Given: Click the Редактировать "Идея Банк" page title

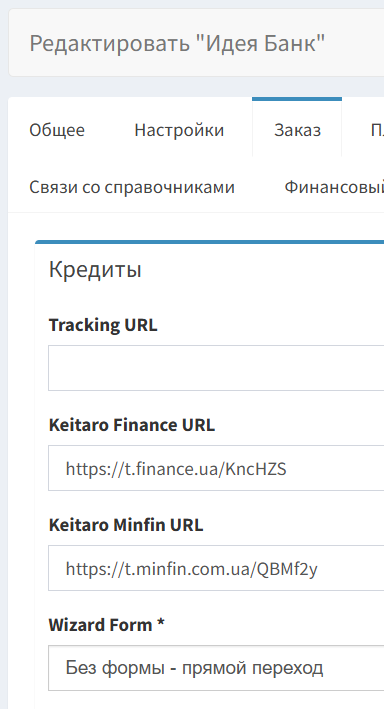Looking at the screenshot, I should tap(177, 43).
